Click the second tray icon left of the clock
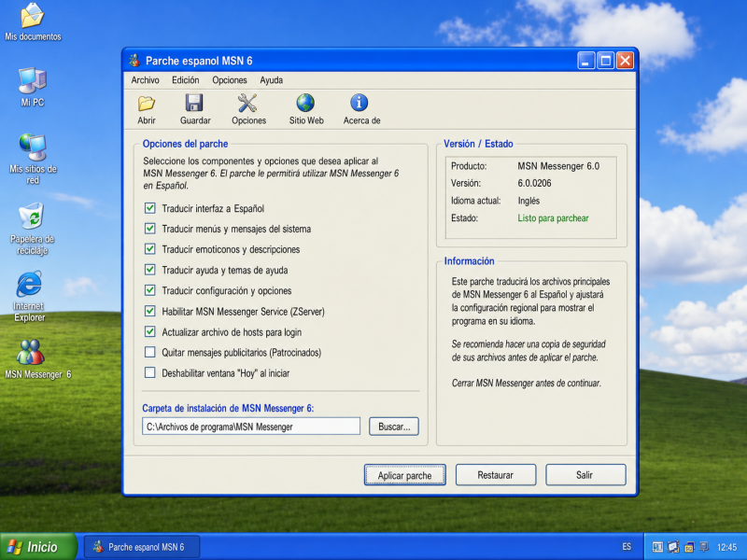This screenshot has height=560, width=747. 673,547
